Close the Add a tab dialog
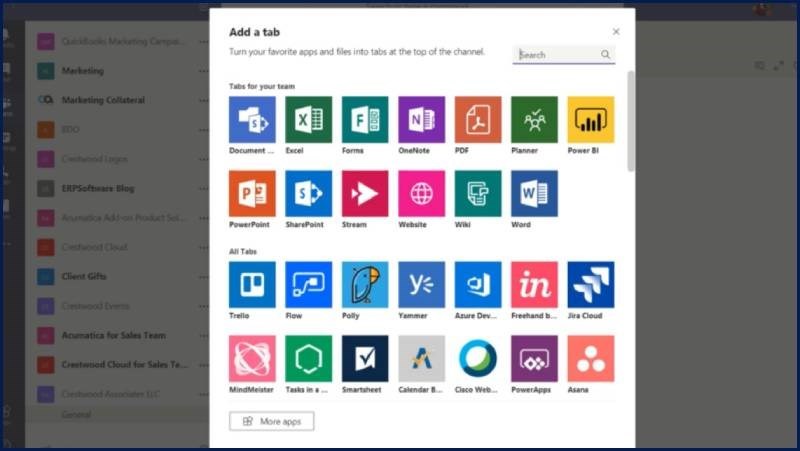 [x=616, y=32]
